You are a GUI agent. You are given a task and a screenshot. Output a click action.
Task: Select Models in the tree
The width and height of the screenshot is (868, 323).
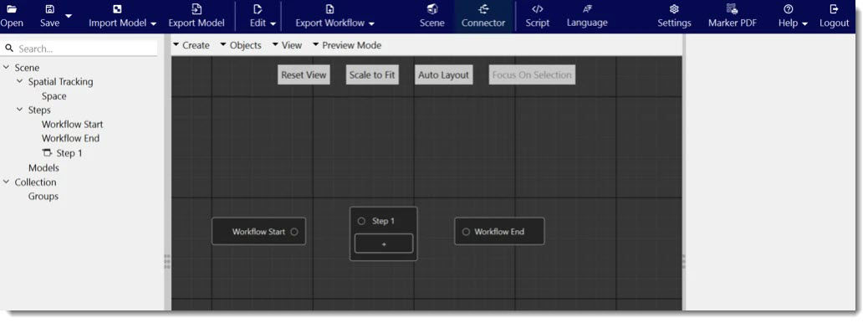(x=43, y=168)
